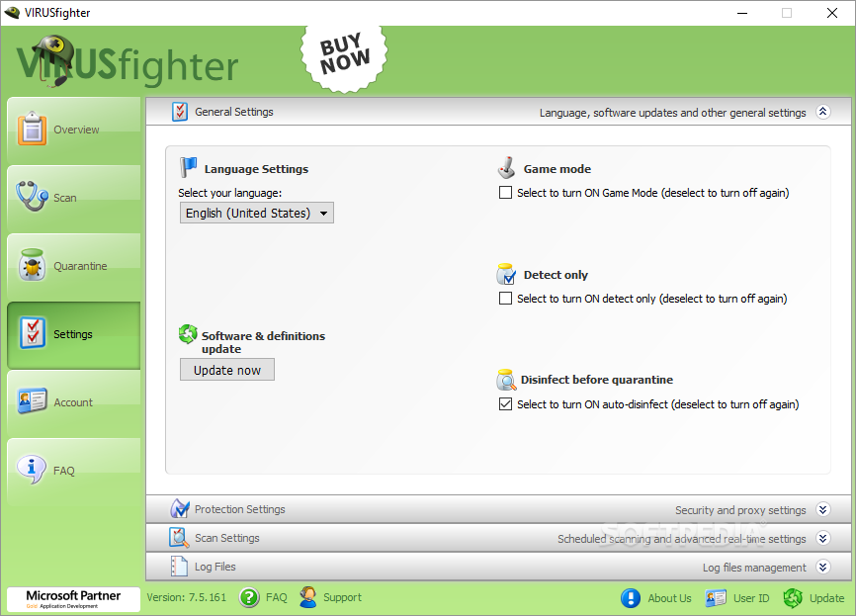Click the Settings checklist icon in sidebar
856x616 pixels.
pos(33,332)
